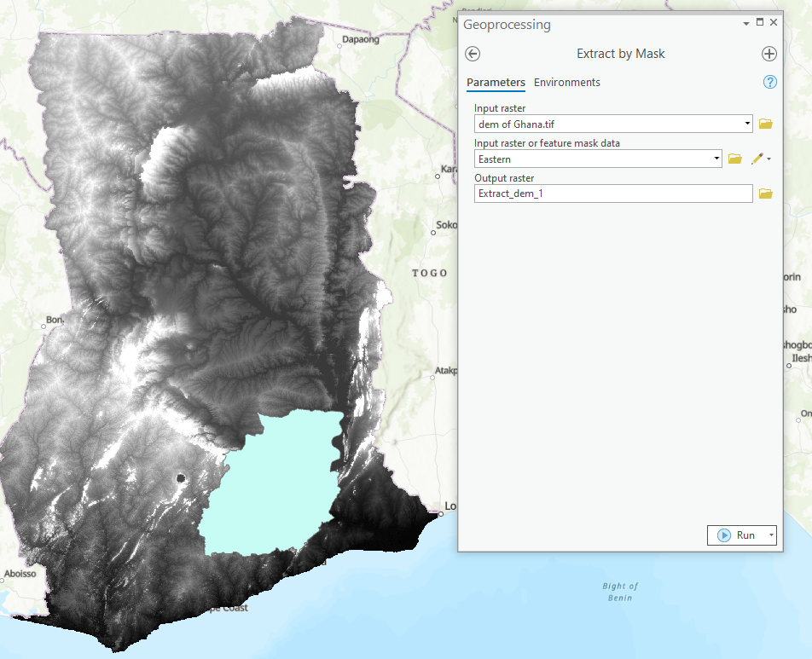Run the Extract by Mask tool
The height and width of the screenshot is (659, 812).
pyautogui.click(x=745, y=535)
